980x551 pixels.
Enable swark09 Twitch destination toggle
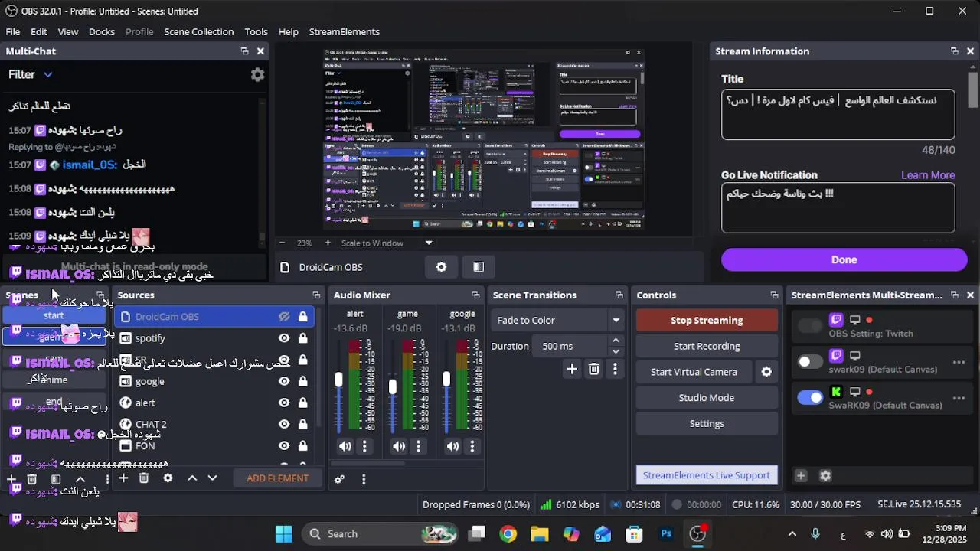pyautogui.click(x=810, y=362)
